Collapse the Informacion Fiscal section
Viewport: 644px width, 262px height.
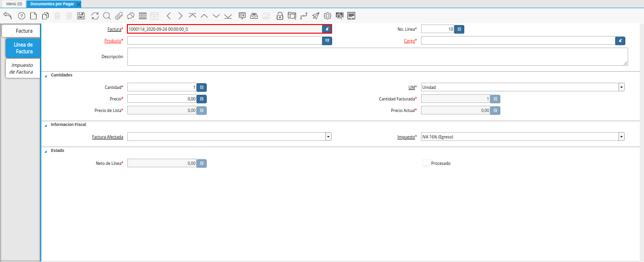click(46, 125)
